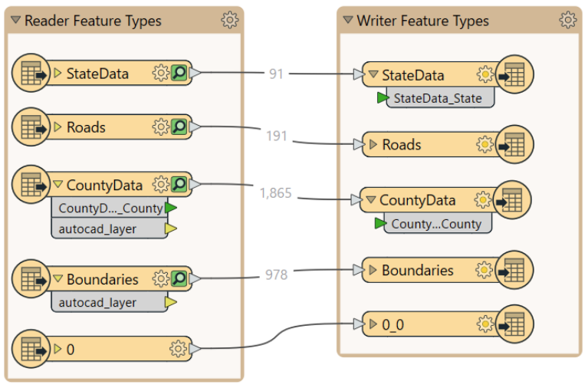Expand the Boundaries writer attribute list

(x=373, y=270)
